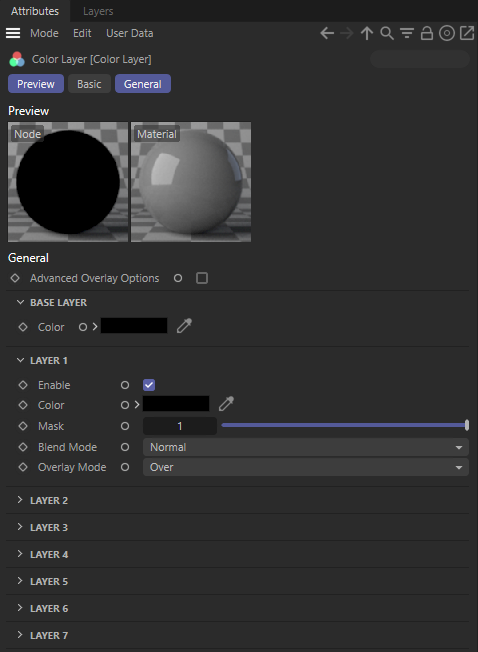Click the Base Layer color eyedropper

[x=184, y=326]
